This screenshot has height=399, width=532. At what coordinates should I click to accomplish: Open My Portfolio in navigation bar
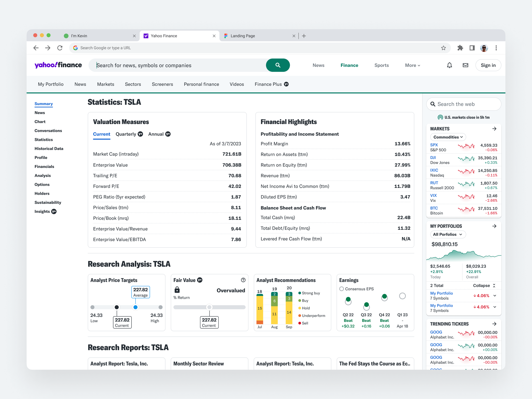coord(51,84)
